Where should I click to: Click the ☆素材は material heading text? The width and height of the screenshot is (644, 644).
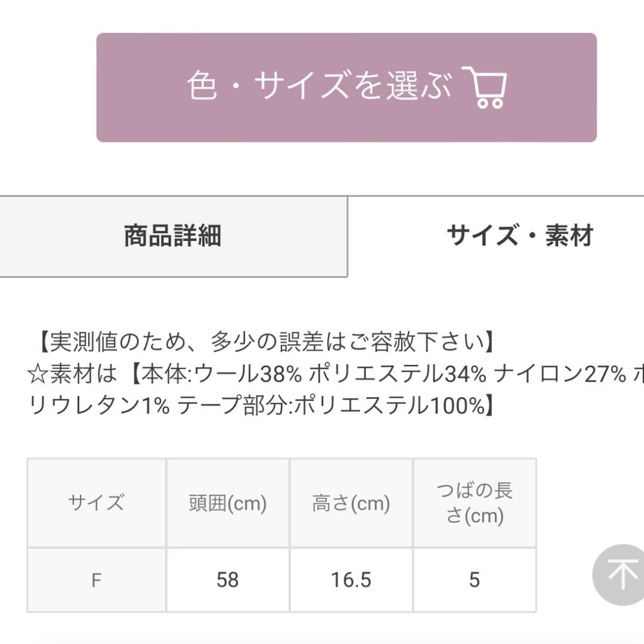(x=73, y=374)
